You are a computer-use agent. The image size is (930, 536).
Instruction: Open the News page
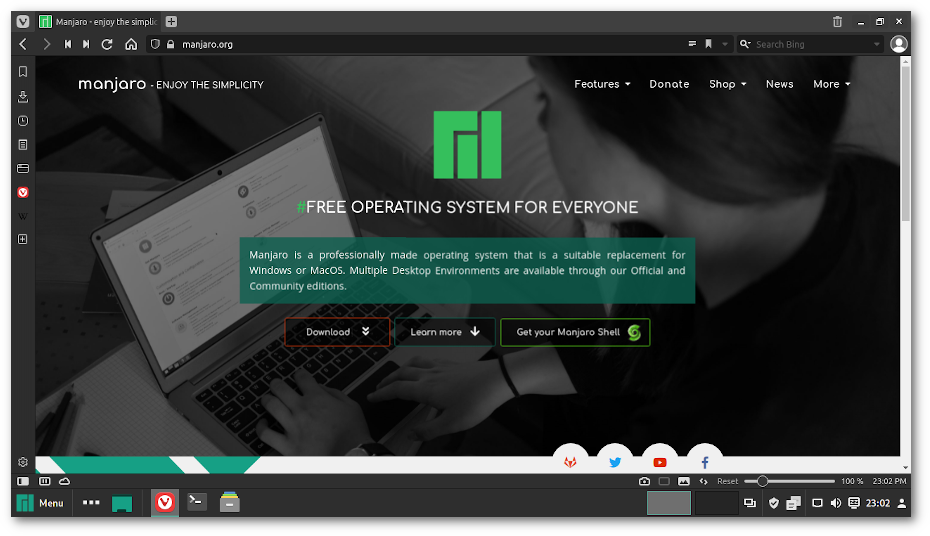(779, 84)
